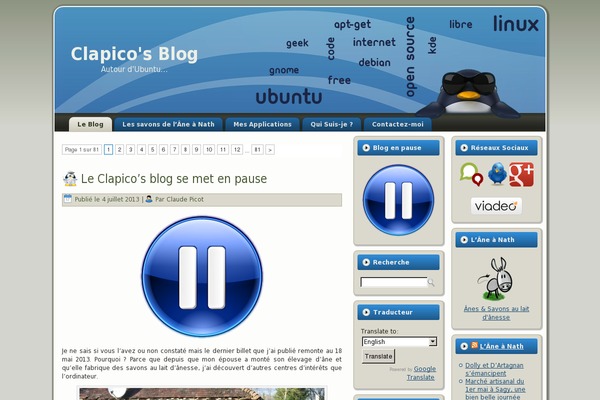Go to pagination page 3
This screenshot has height=400, width=600.
coord(130,150)
